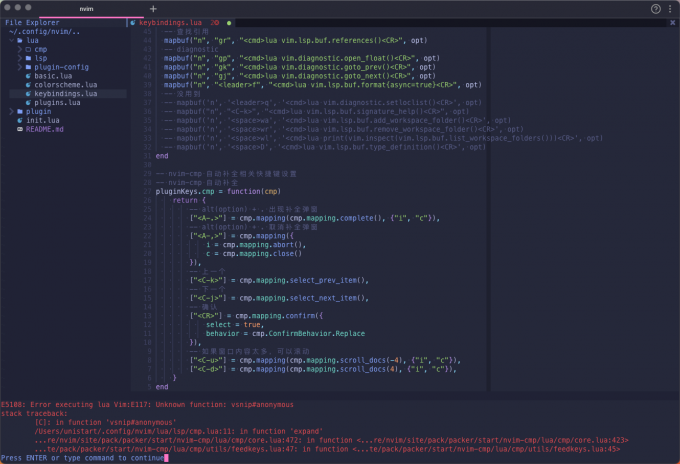Click the markdown icon beside README.md
This screenshot has width=680, height=464.
point(20,130)
